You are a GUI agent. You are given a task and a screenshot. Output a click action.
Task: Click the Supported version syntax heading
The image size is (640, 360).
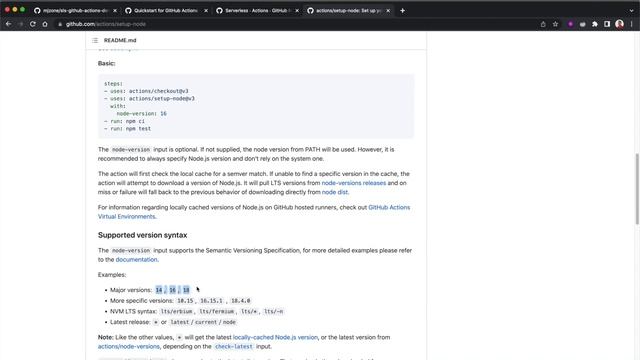(x=142, y=235)
